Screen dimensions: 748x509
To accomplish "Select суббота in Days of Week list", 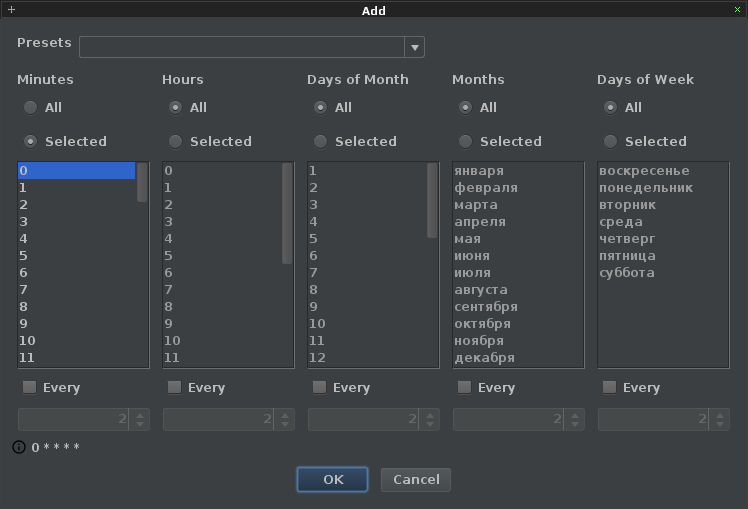I will point(664,273).
